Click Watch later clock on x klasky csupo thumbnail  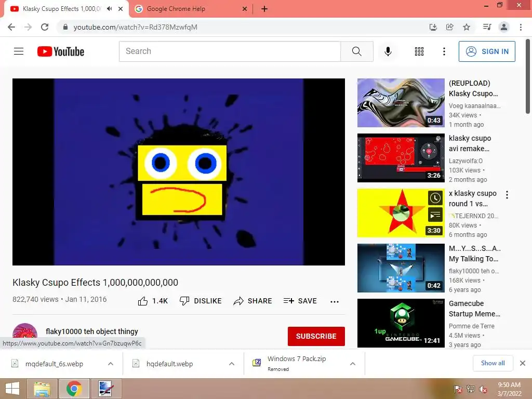pyautogui.click(x=435, y=198)
